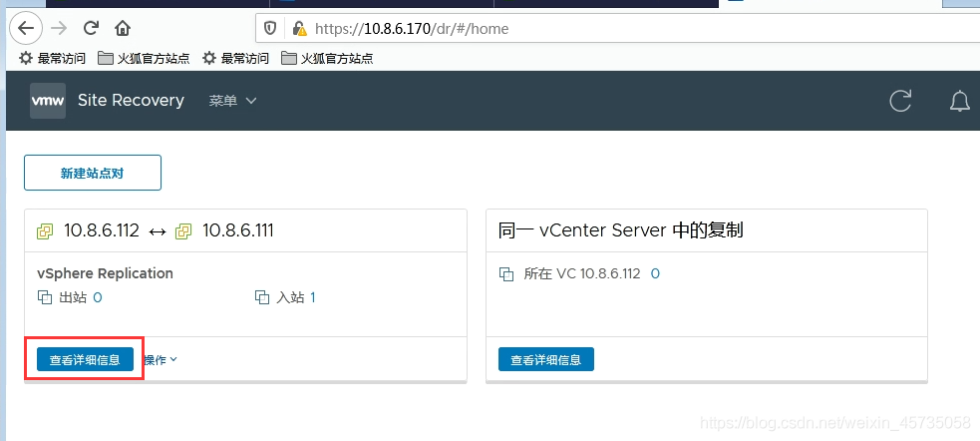The image size is (980, 441).
Task: Click the 10.8.6.112 site address text
Action: [x=102, y=230]
